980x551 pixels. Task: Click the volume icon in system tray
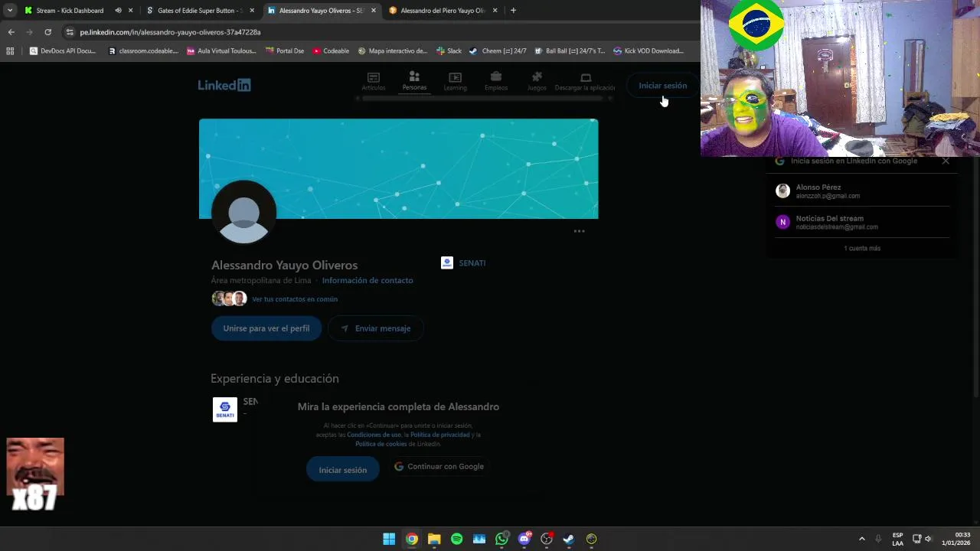click(928, 539)
